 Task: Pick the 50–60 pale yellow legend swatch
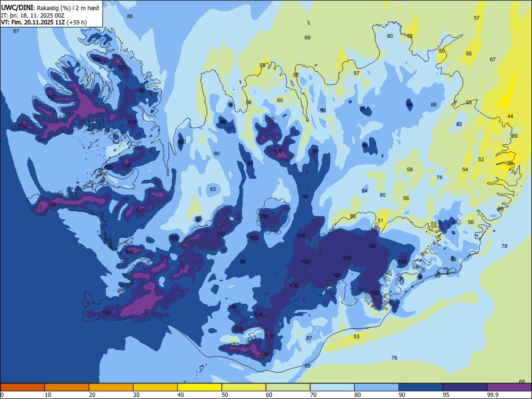coord(244,387)
